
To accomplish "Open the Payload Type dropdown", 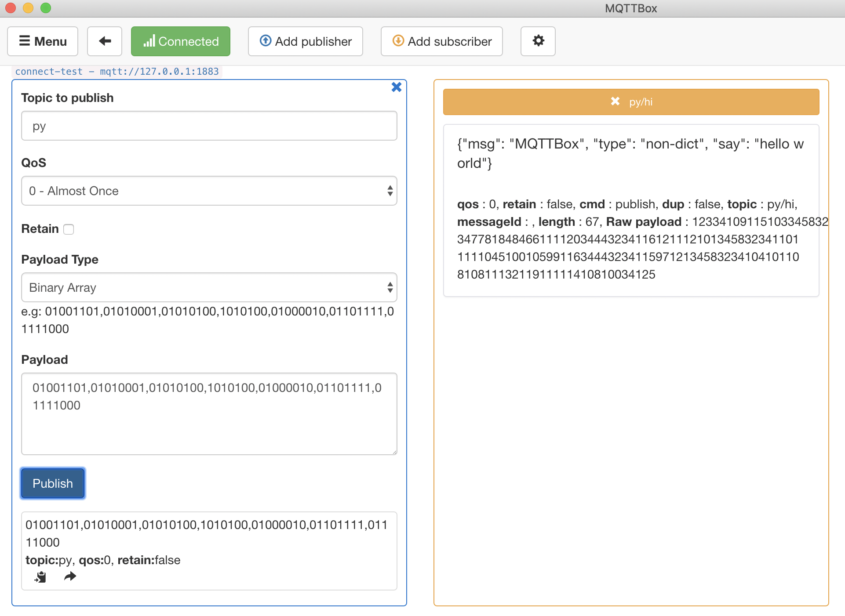I will tap(209, 287).
